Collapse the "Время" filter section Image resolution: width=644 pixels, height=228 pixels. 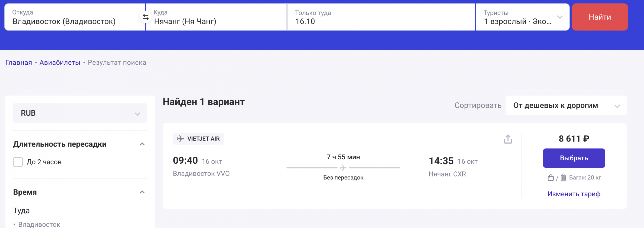[x=142, y=192]
